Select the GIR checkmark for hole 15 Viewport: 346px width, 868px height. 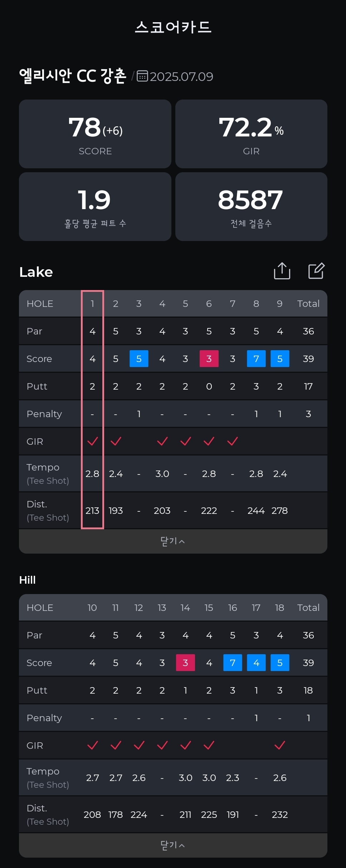(x=209, y=745)
